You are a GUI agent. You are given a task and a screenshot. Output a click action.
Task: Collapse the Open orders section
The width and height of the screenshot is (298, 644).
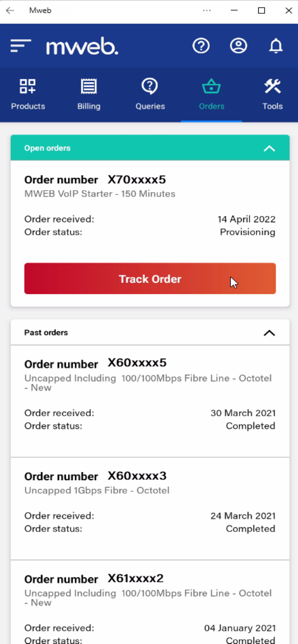[269, 148]
